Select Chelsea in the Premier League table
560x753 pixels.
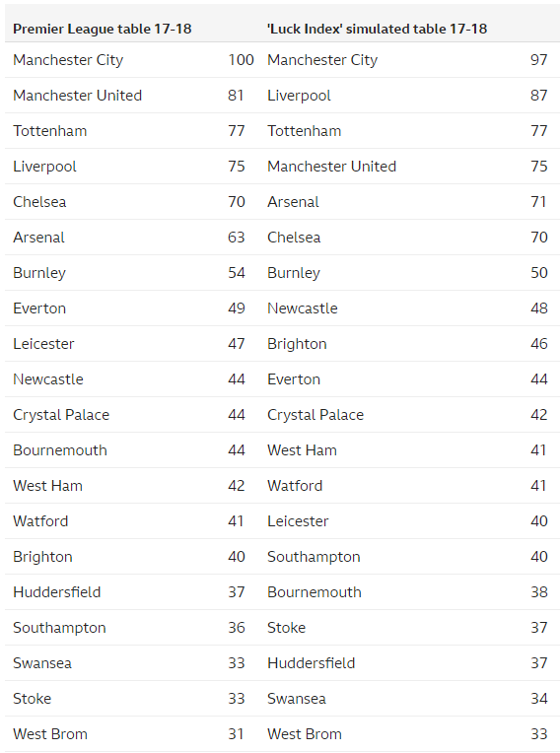(39, 202)
